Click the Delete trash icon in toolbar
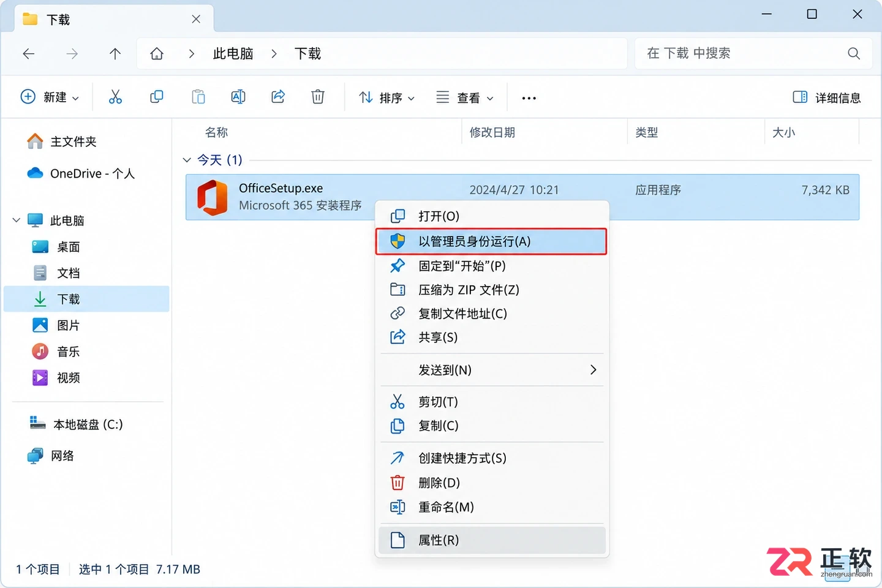Viewport: 882px width, 588px height. [318, 97]
